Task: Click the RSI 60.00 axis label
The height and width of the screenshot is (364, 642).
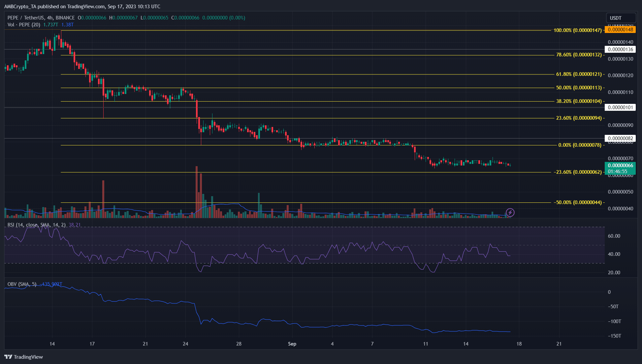Action: coord(614,236)
